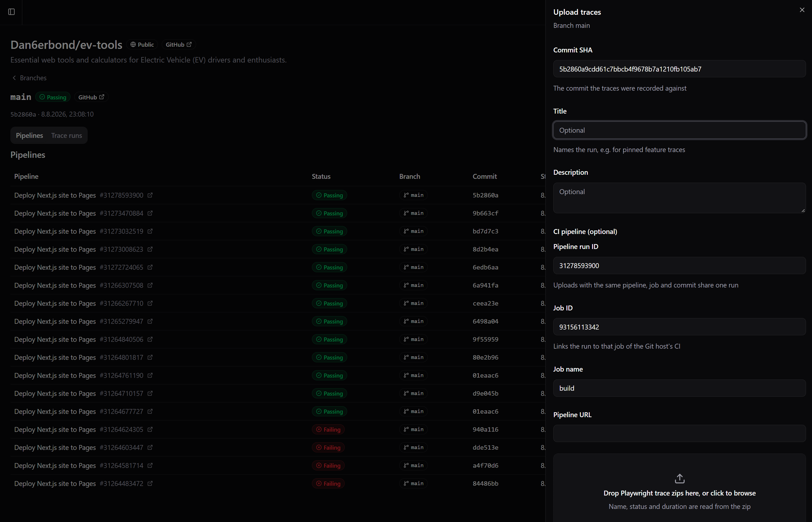This screenshot has width=812, height=522.
Task: Select the Pipelines tab
Action: [x=29, y=136]
